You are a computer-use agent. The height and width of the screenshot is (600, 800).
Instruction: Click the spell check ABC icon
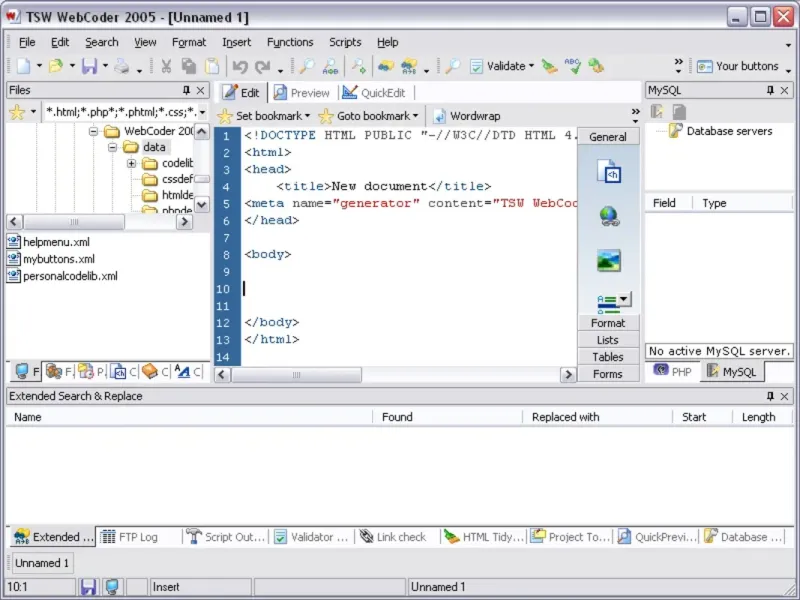point(572,66)
